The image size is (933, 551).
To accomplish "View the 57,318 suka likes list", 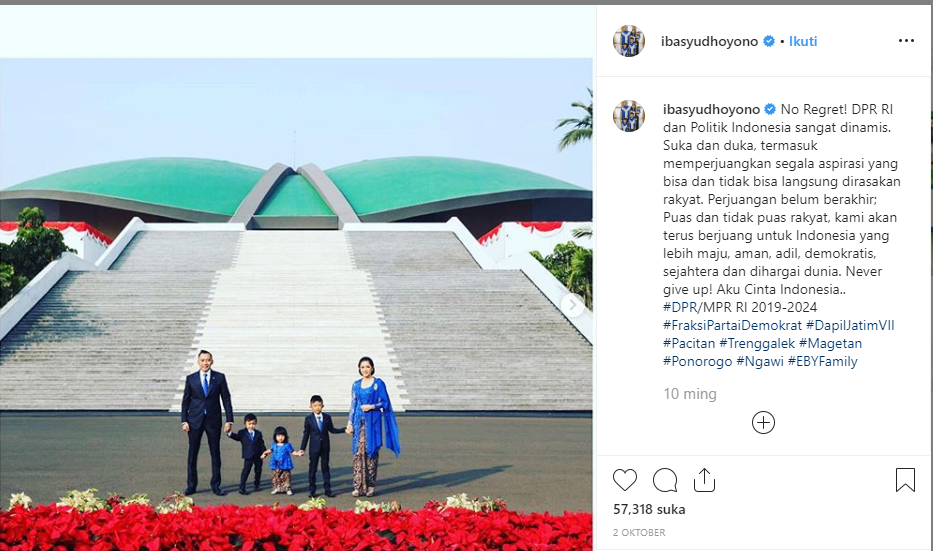I will [x=649, y=509].
